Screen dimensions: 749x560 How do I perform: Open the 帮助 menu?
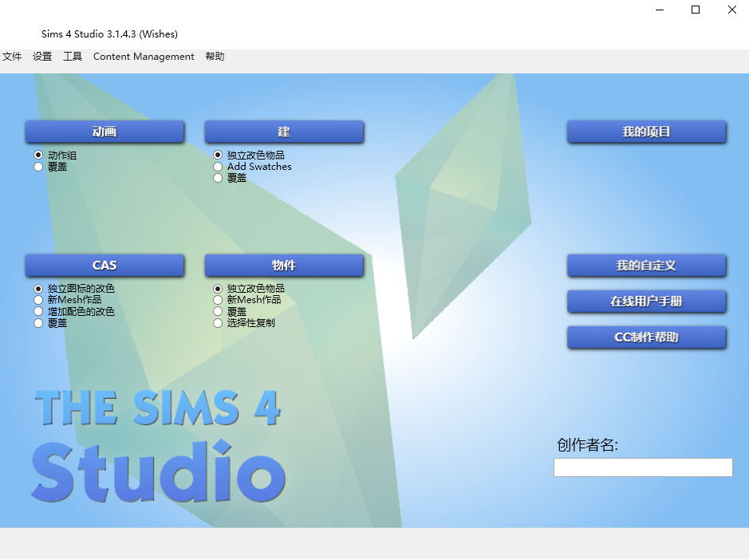[x=215, y=57]
